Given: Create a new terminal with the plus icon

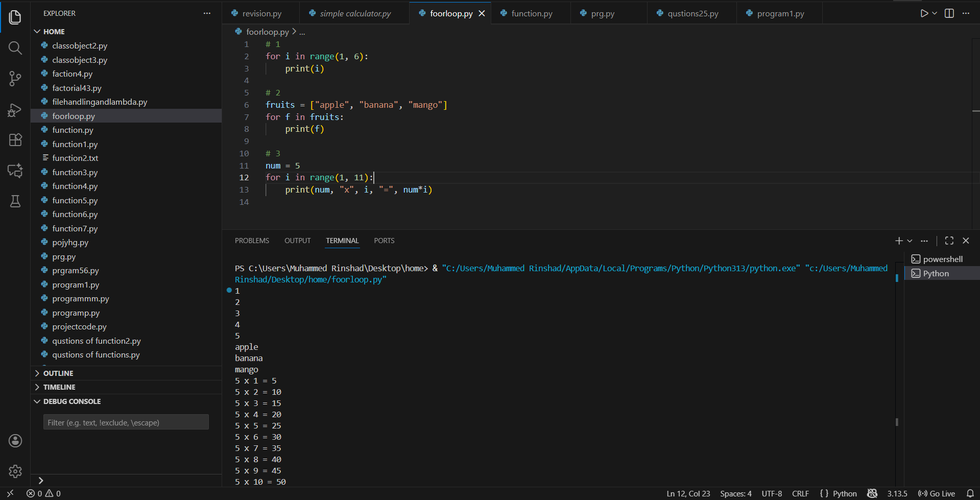Looking at the screenshot, I should [899, 240].
